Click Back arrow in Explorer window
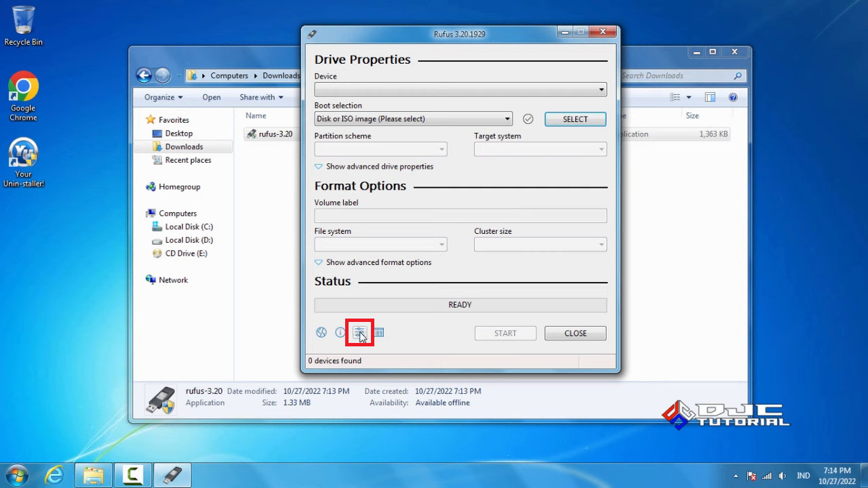 [144, 75]
